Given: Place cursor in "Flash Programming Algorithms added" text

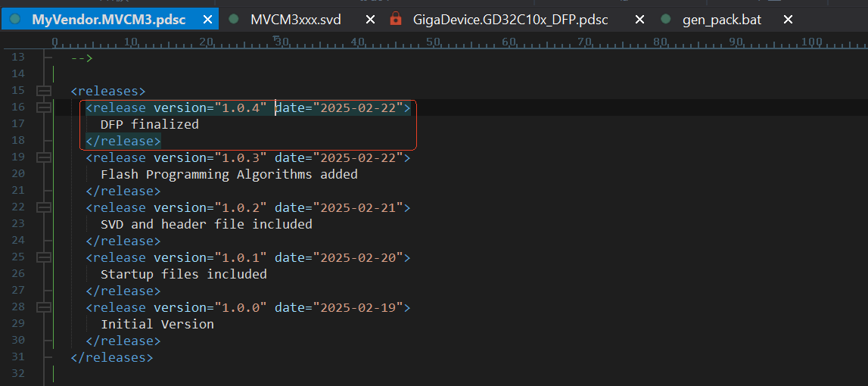Looking at the screenshot, I should (x=229, y=174).
